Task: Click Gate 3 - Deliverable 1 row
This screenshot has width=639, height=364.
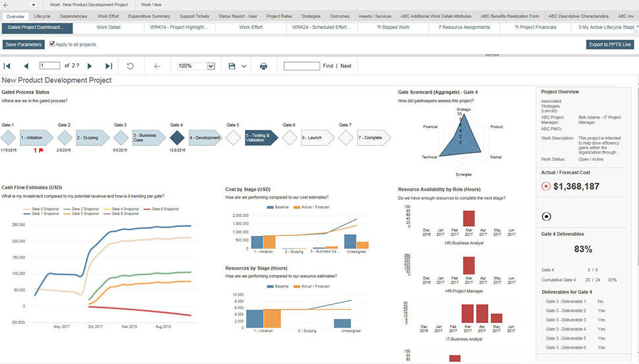Action: (574, 302)
